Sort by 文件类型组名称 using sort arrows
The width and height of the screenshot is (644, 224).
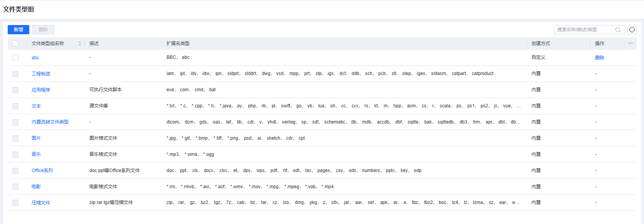pyautogui.click(x=80, y=43)
